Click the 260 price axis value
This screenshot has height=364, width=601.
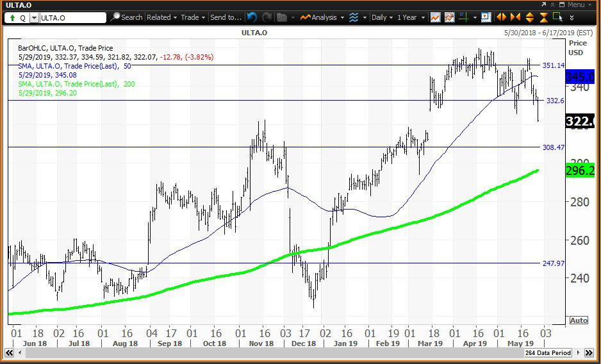(579, 240)
